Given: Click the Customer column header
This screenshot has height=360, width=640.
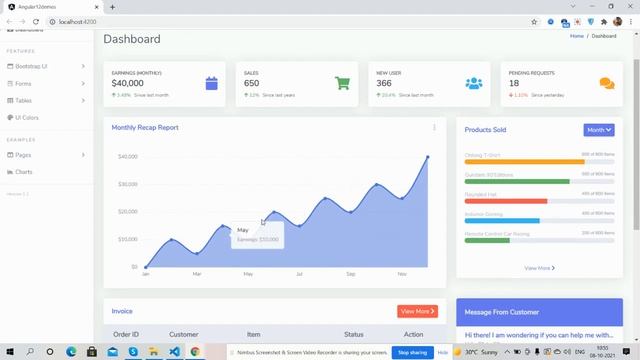Looking at the screenshot, I should pos(184,334).
